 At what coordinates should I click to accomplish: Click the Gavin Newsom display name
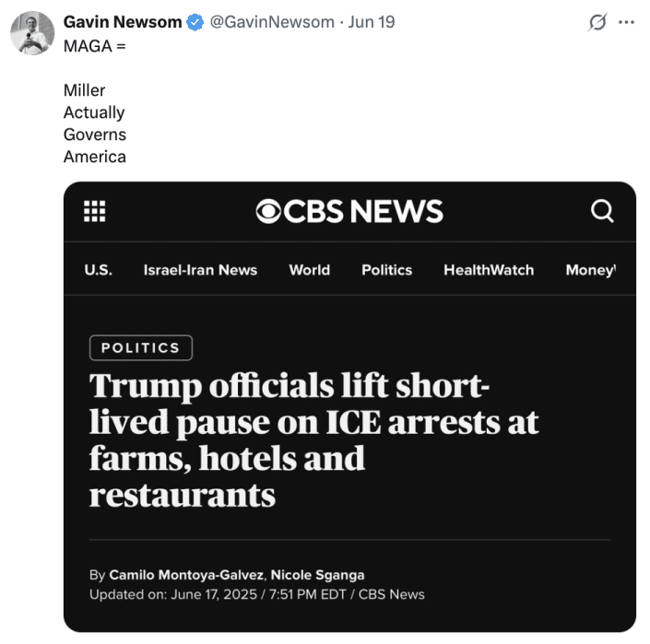tap(123, 22)
